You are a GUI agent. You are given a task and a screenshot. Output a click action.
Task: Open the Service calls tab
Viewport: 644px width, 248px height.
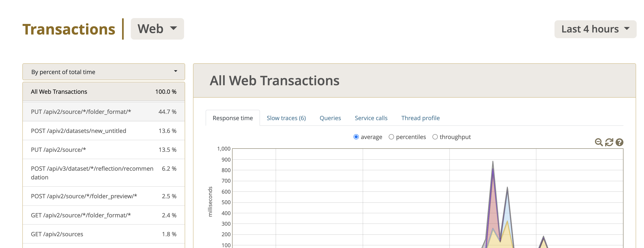pyautogui.click(x=371, y=118)
